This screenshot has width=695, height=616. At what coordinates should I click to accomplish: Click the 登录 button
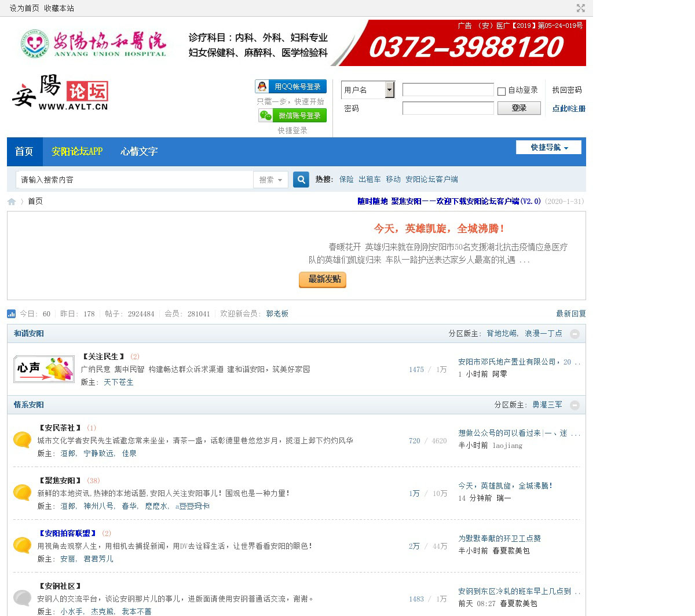519,108
